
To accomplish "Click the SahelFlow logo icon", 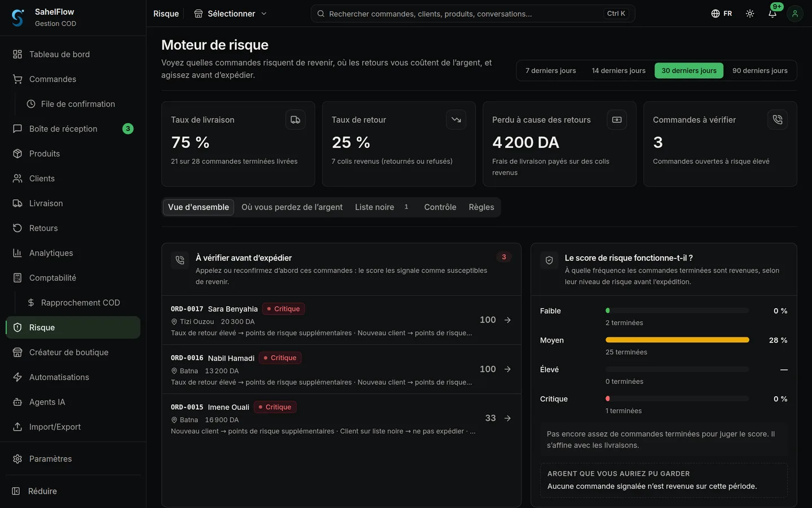I will pyautogui.click(x=18, y=17).
